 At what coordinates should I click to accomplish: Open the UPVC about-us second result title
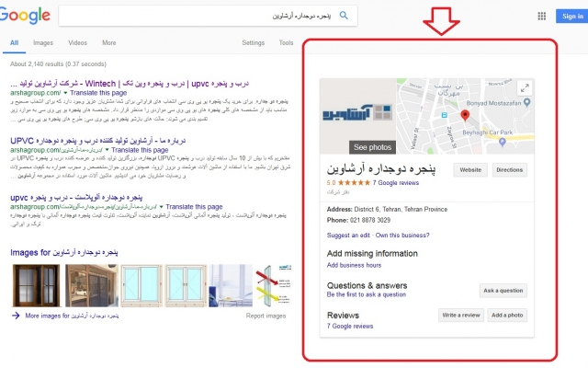click(x=98, y=141)
